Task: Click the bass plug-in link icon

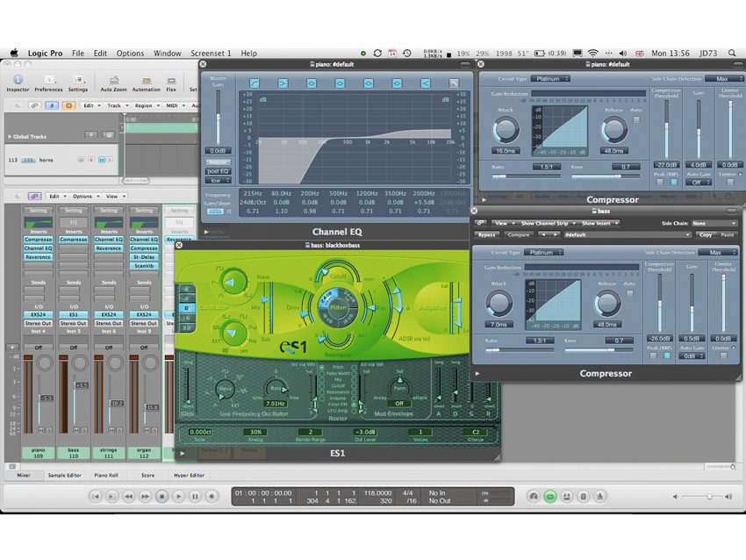Action: tap(481, 223)
